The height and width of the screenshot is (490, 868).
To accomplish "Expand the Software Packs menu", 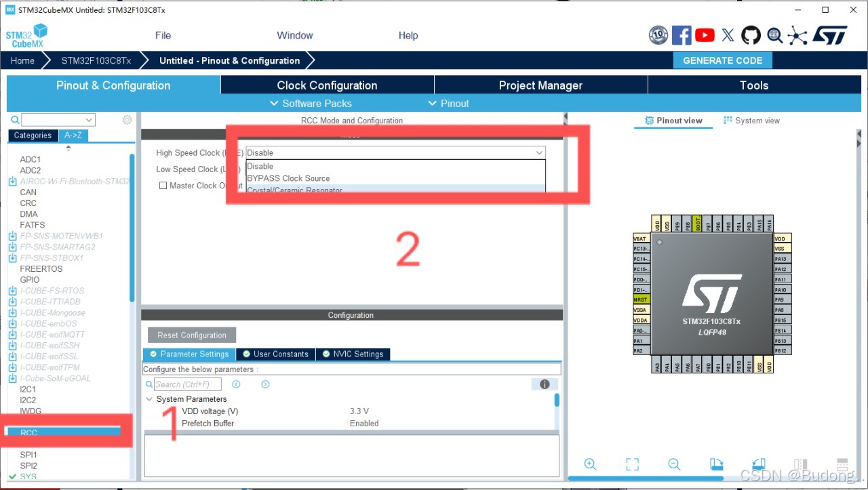I will click(311, 103).
